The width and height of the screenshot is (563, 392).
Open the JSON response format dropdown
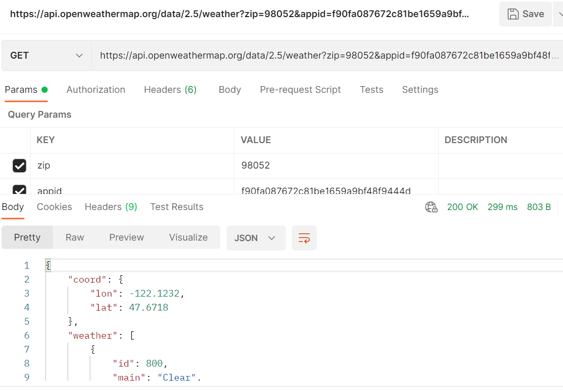256,237
